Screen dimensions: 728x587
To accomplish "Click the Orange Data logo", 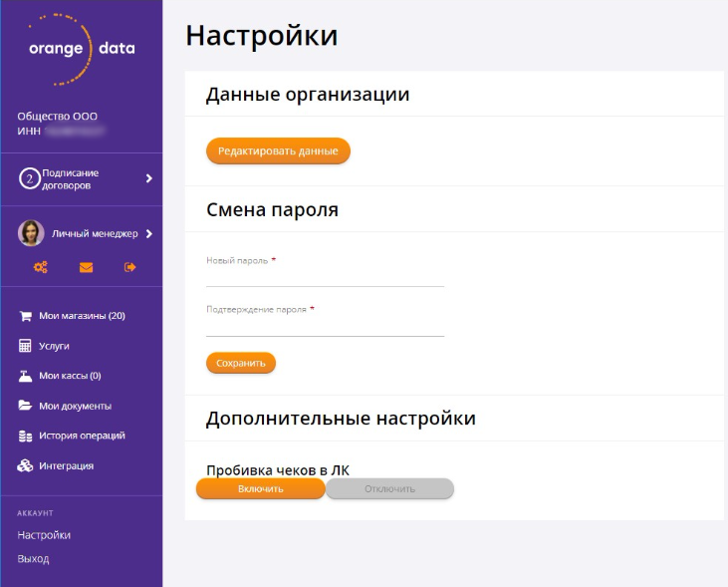I will click(x=82, y=49).
